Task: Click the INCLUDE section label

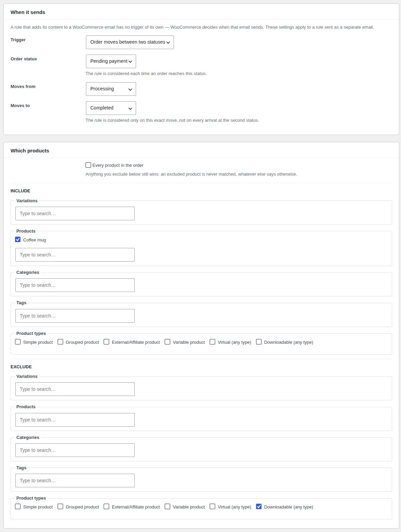Action: coord(20,191)
